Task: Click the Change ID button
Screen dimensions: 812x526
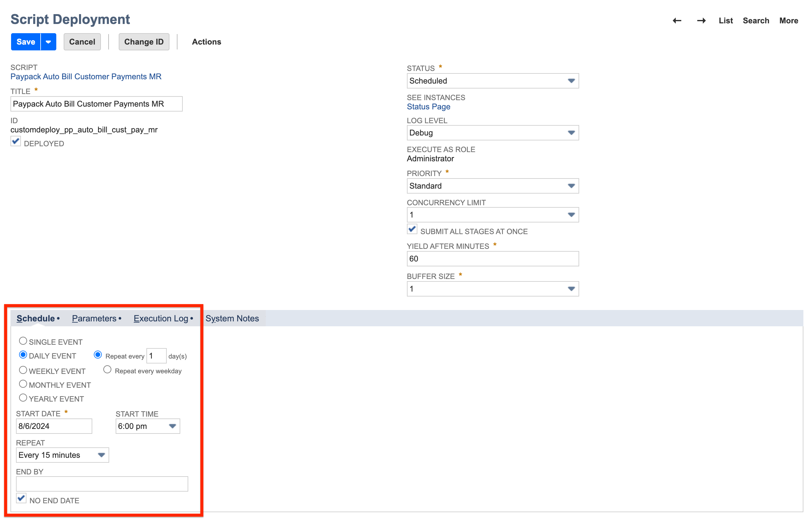Action: pos(144,41)
